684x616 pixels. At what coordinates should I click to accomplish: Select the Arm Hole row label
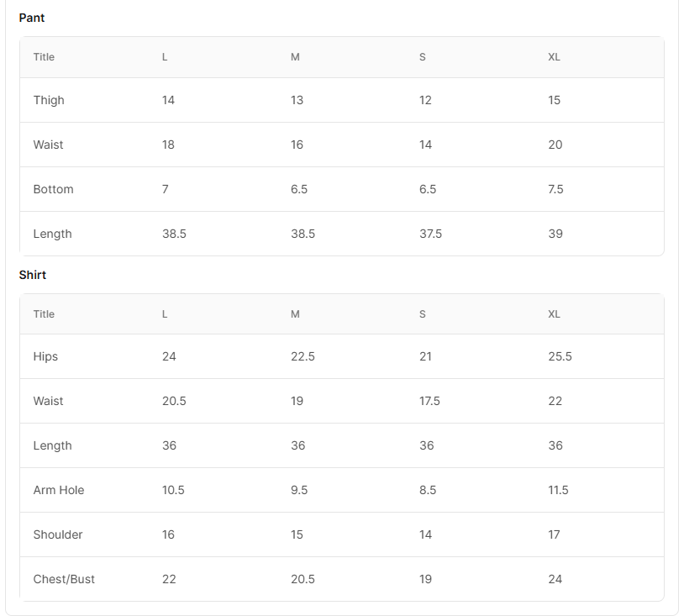tap(59, 490)
